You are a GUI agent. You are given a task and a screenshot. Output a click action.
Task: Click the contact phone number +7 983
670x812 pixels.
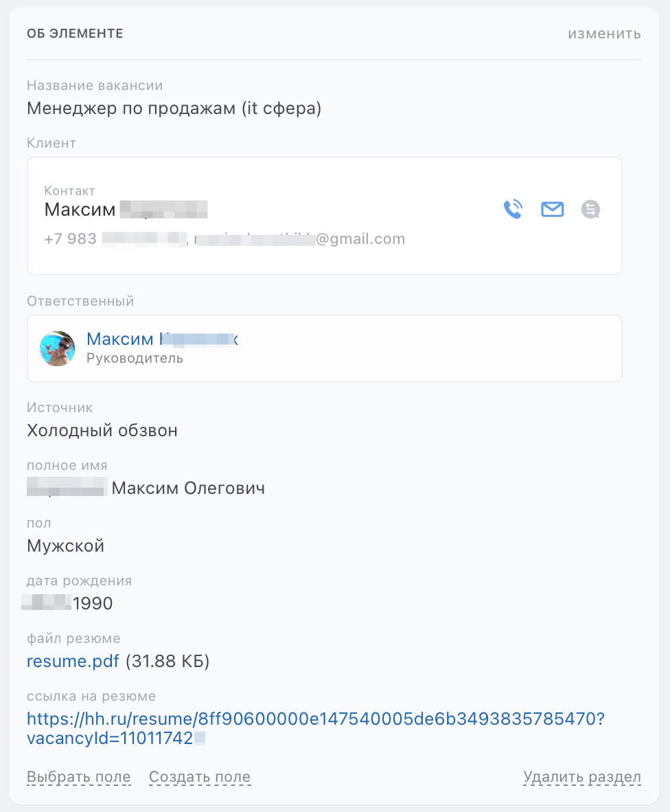tap(115, 239)
